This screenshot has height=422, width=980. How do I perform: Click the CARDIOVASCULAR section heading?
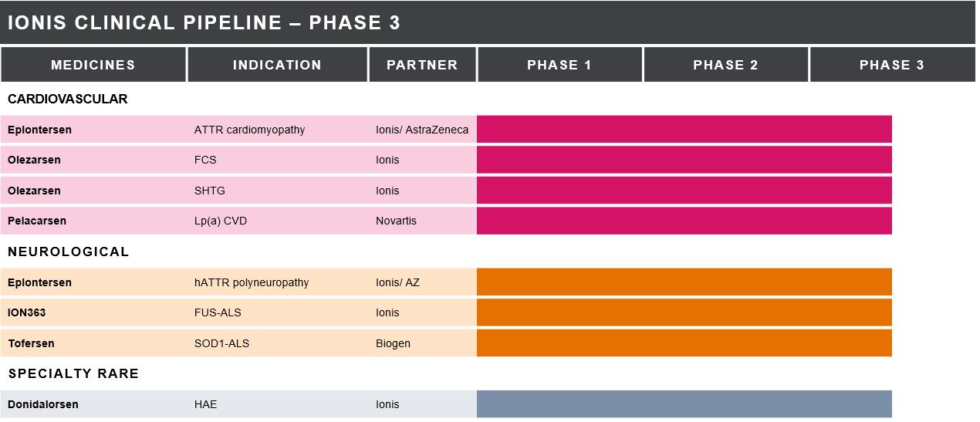(x=68, y=99)
